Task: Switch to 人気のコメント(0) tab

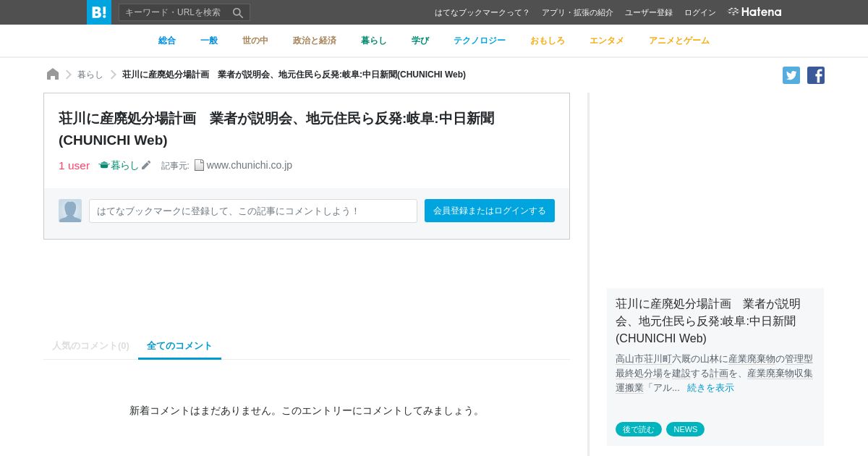Action: pyautogui.click(x=90, y=346)
